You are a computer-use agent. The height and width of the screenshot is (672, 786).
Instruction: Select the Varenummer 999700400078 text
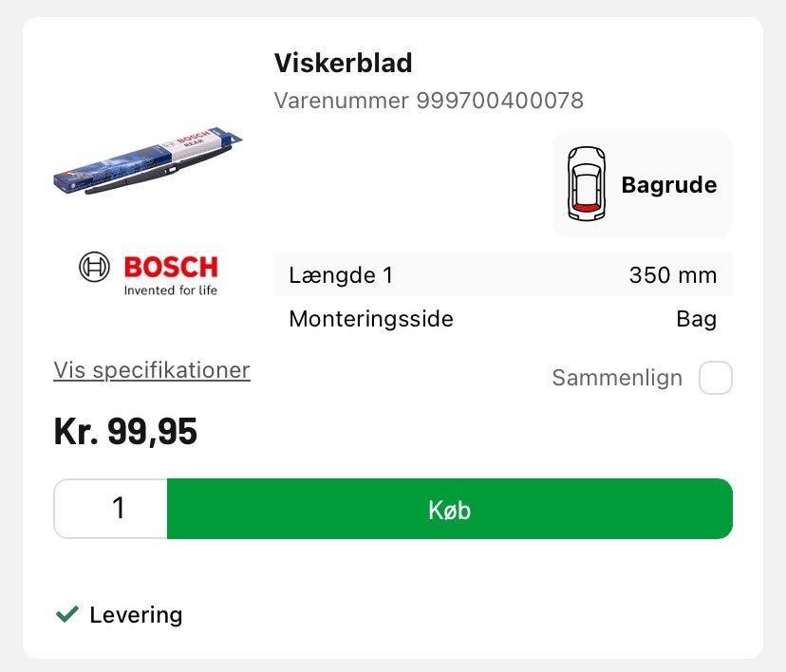click(428, 100)
